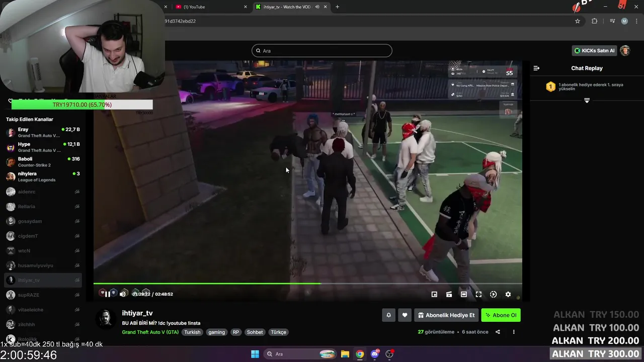This screenshot has width=644, height=362.
Task: Select ihtiyar_tv in the sidebar
Action: (x=43, y=280)
